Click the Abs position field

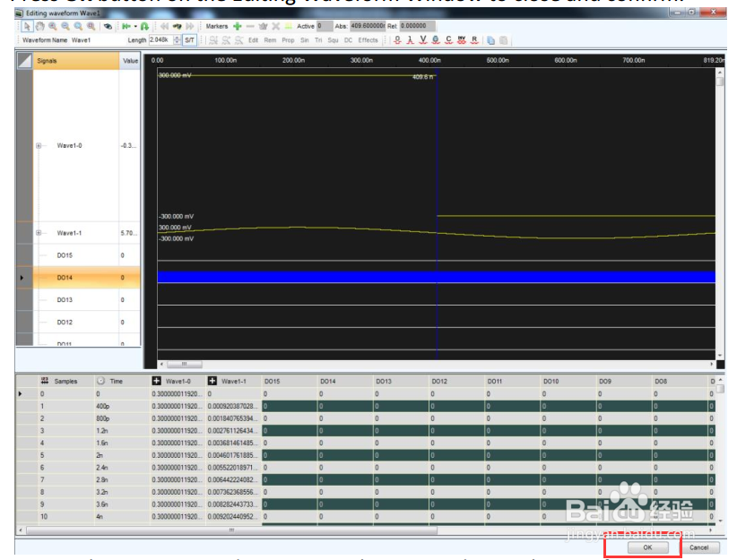pos(368,26)
